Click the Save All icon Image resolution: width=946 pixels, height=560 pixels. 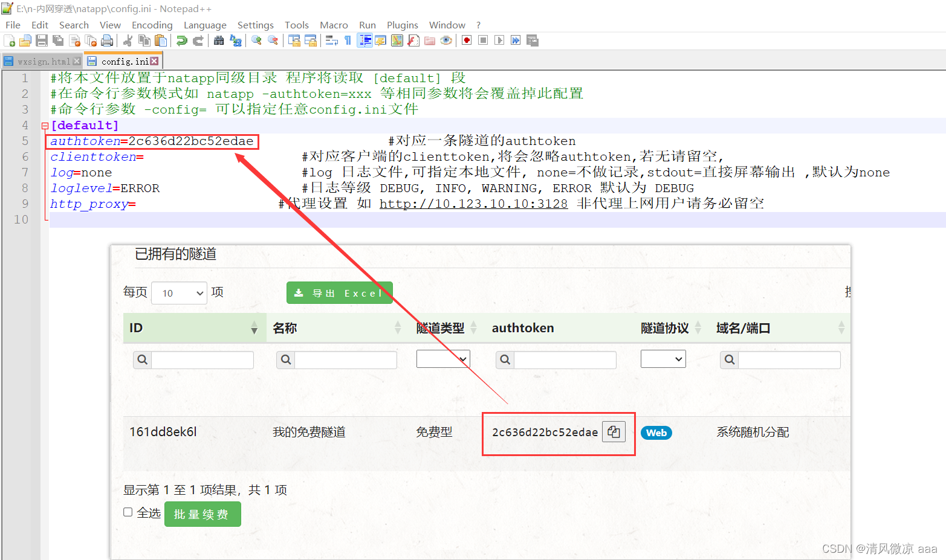tap(58, 40)
